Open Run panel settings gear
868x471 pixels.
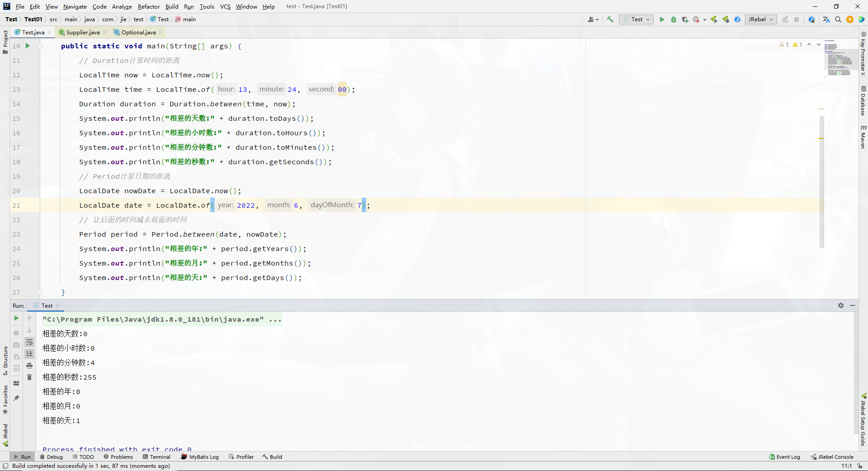click(841, 305)
